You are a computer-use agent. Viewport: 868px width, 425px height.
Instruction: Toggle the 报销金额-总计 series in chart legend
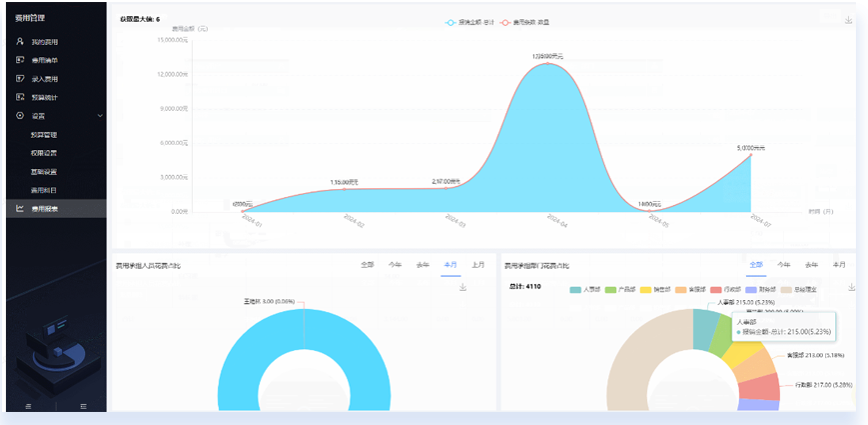tap(449, 22)
